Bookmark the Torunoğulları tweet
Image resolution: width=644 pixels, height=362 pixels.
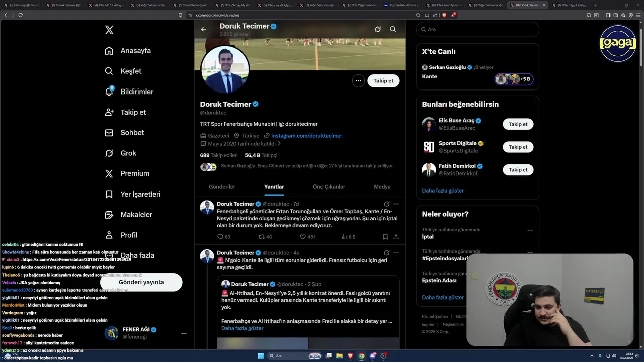coord(385,237)
